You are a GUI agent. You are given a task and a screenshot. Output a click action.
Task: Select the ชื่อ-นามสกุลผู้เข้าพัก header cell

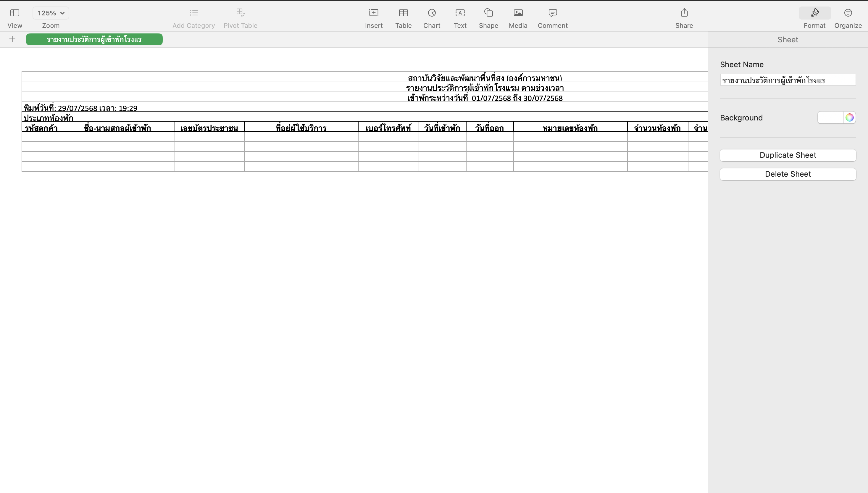tap(117, 127)
